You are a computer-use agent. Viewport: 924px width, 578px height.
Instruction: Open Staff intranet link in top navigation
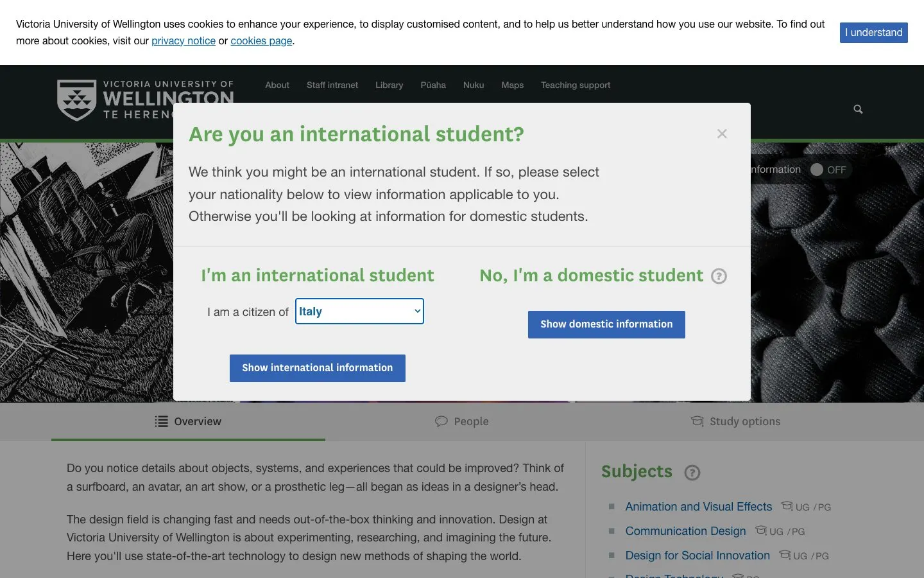[x=332, y=85]
